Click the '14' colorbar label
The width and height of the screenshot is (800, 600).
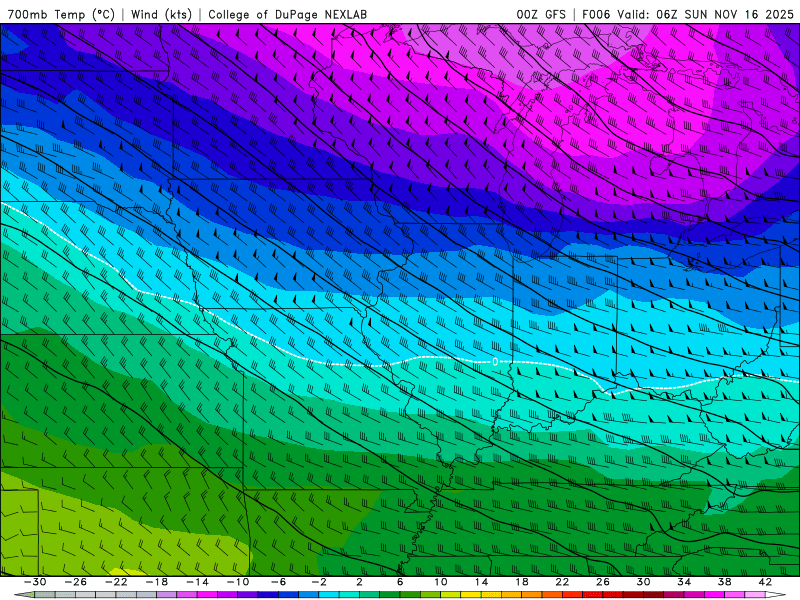point(481,582)
